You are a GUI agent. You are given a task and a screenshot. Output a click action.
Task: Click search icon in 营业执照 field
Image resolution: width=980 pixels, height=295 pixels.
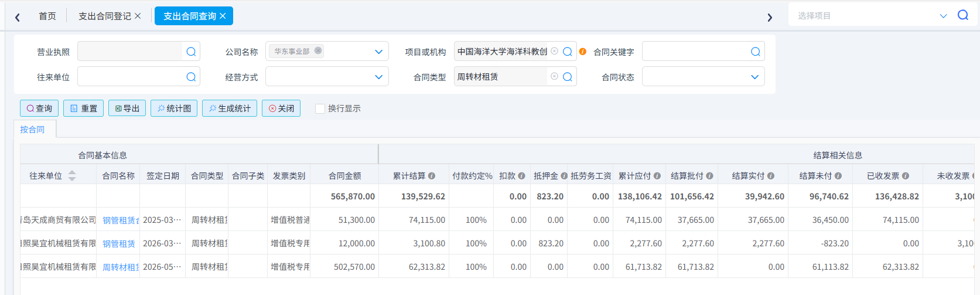[191, 52]
